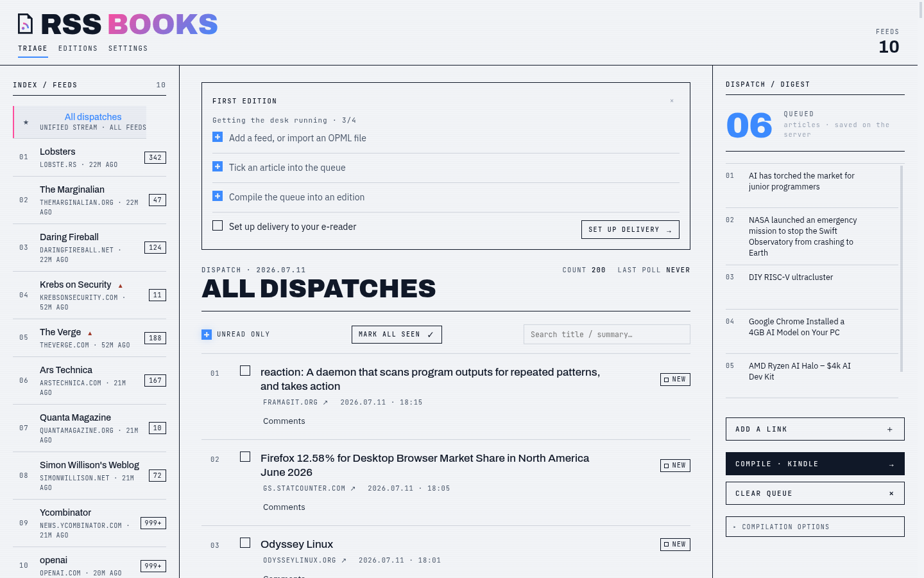Click the page scrollbar at top right
This screenshot has width=924, height=578.
(921, 9)
